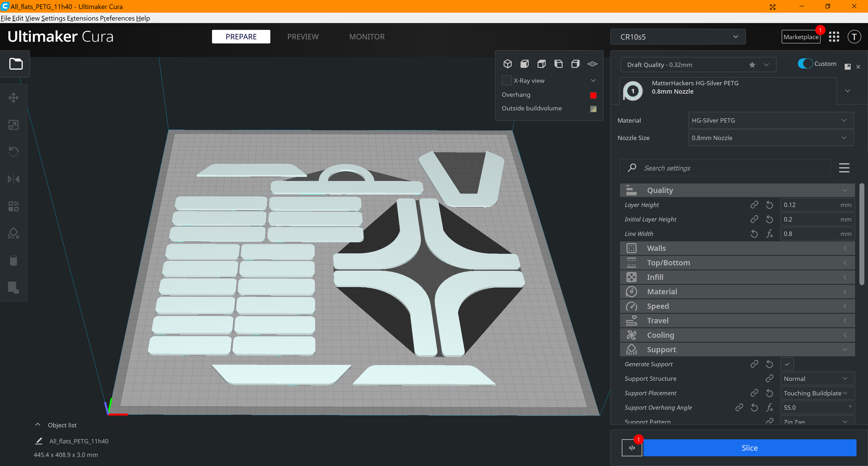Select the Rotate tool
This screenshot has height=466, width=868.
[x=14, y=152]
